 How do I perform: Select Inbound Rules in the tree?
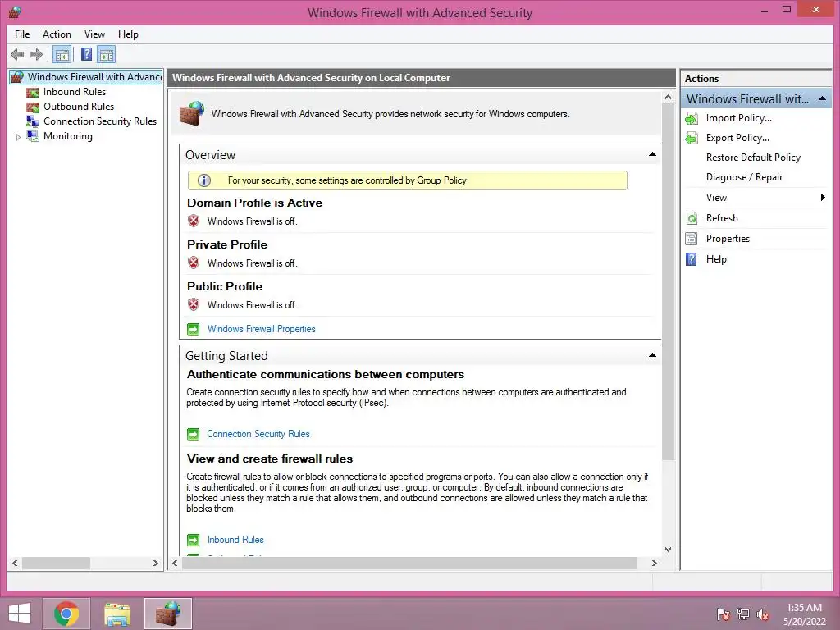75,92
